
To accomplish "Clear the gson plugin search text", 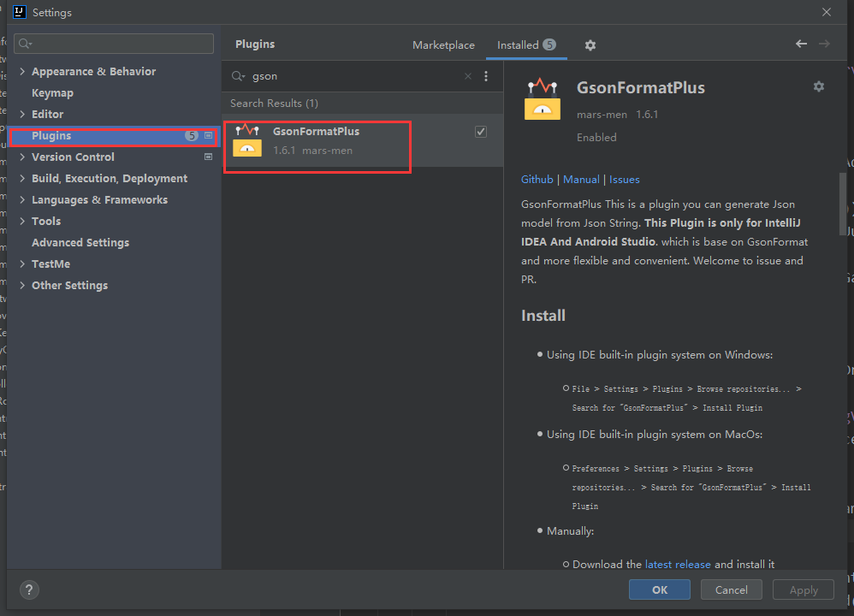I will (x=468, y=76).
